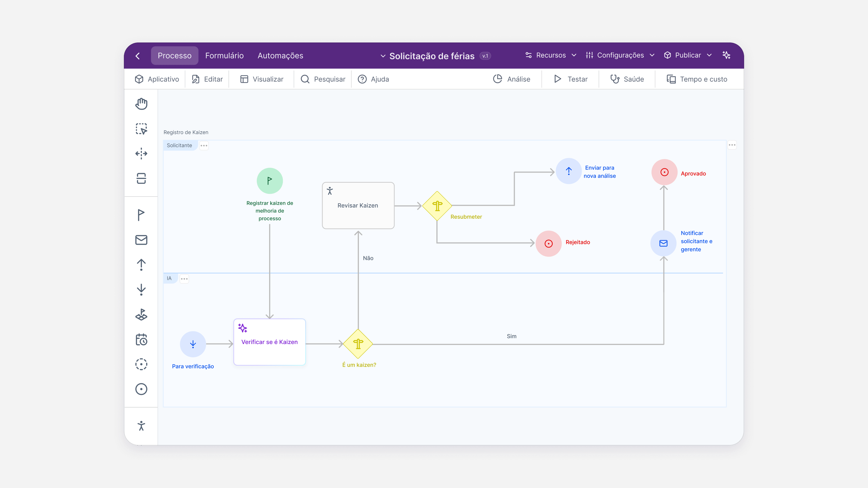This screenshot has width=868, height=488.
Task: Click the Notificar solicitante envelope node
Action: (x=663, y=243)
